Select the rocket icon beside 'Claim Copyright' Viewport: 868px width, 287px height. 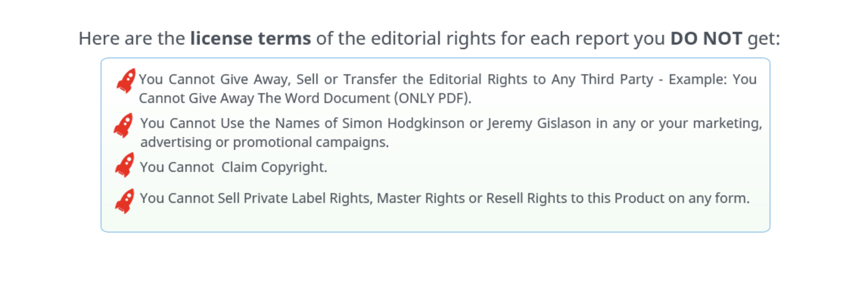click(x=125, y=165)
